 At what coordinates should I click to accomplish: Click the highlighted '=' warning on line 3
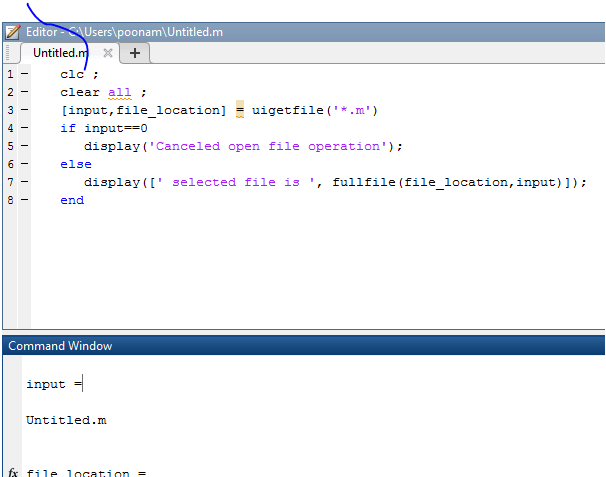[240, 110]
